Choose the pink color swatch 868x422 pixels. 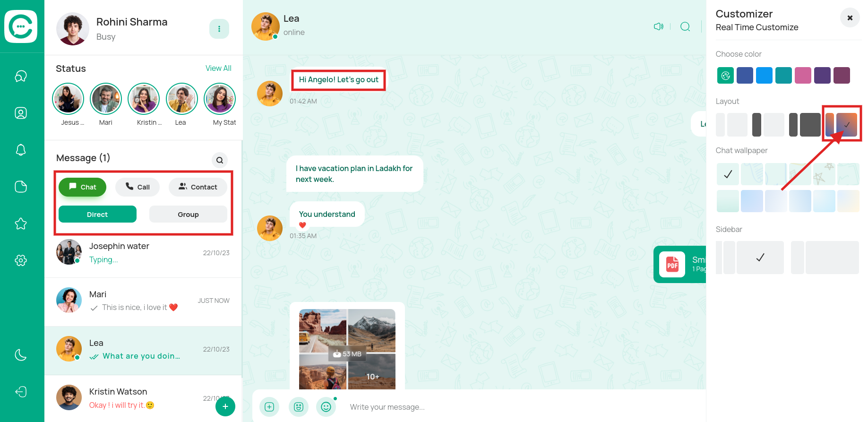point(803,76)
